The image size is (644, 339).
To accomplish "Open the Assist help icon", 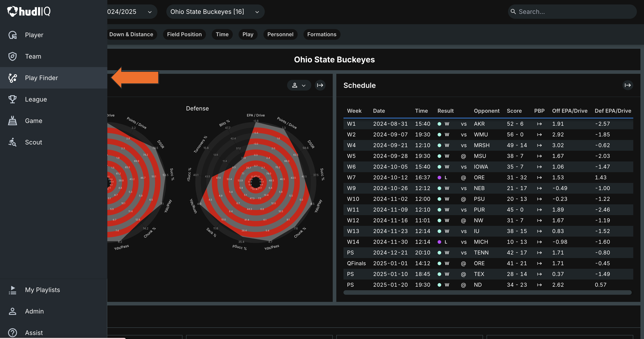I will [13, 333].
